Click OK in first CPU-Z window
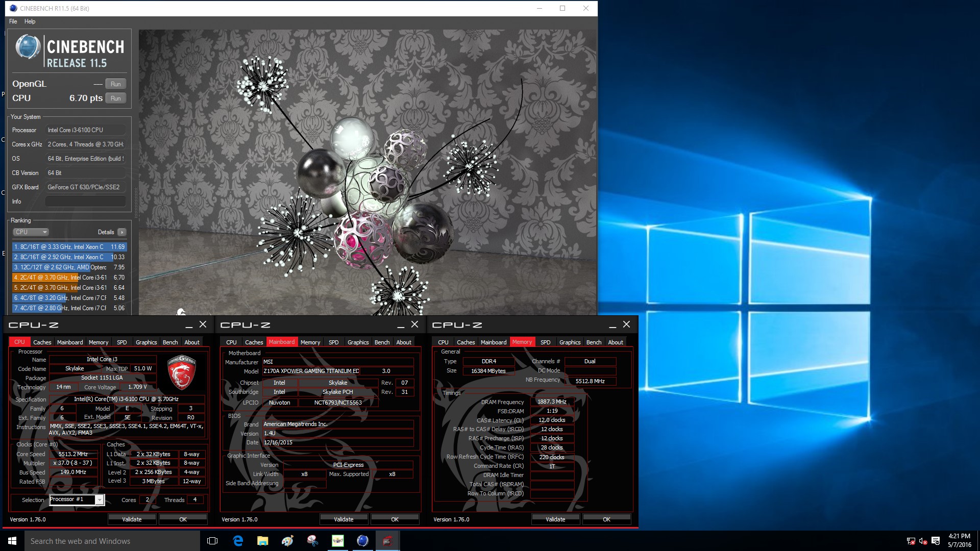This screenshot has width=980, height=551. [183, 519]
